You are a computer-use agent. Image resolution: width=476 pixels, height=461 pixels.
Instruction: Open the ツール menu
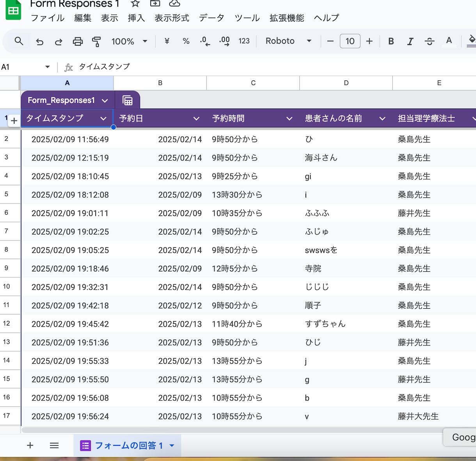coord(247,18)
